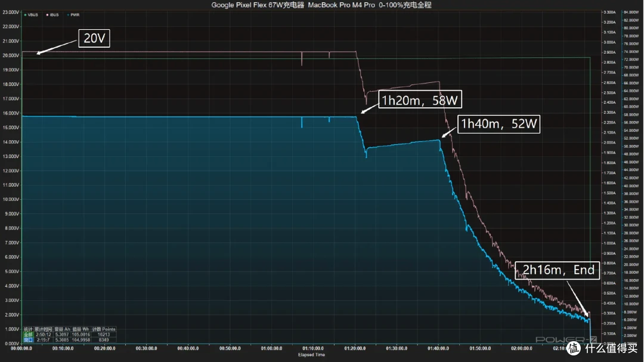
Task: Click the 01:50:00.0 time axis tick
Action: click(480, 348)
